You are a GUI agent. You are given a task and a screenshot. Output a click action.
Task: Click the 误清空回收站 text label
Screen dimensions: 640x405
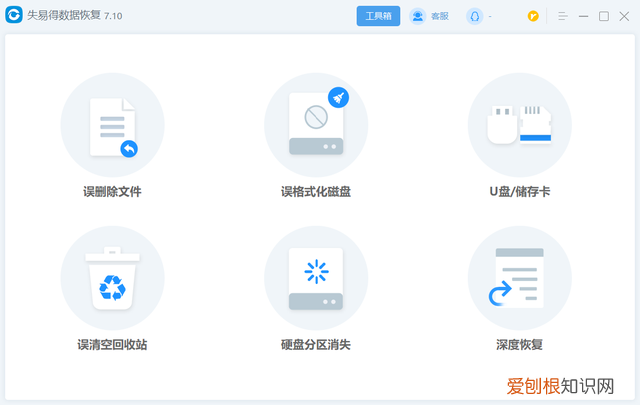(112, 345)
